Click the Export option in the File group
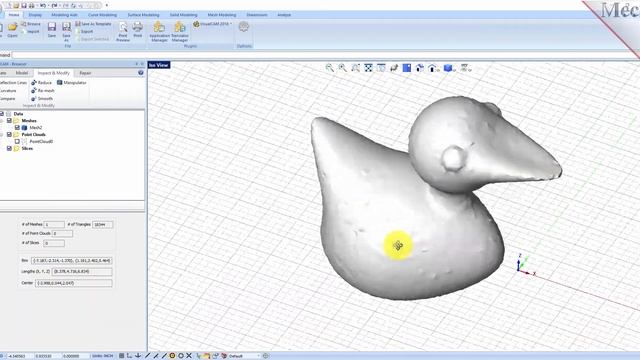640x360 pixels. coord(84,31)
